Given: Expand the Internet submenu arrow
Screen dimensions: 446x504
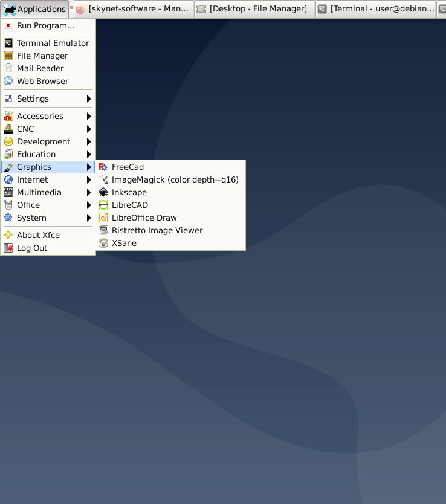Looking at the screenshot, I should pyautogui.click(x=89, y=179).
